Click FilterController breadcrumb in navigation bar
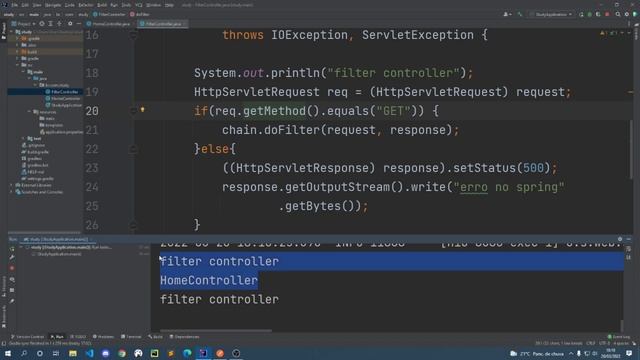The height and width of the screenshot is (360, 640). (109, 14)
